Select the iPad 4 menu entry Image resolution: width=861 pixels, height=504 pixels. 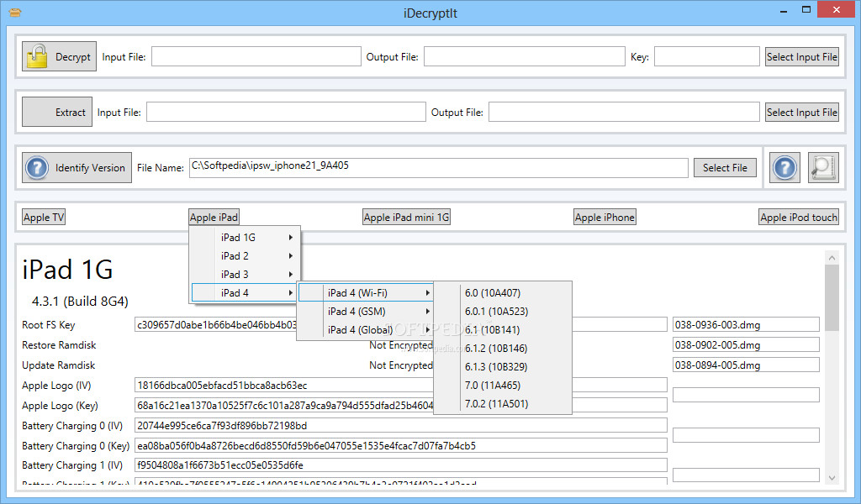point(245,293)
